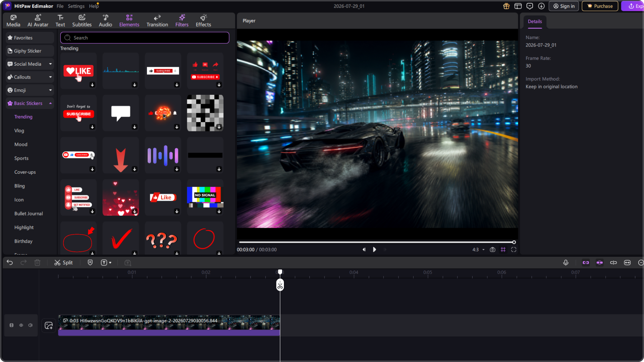
Task: Enter fullscreen player view
Action: 514,250
